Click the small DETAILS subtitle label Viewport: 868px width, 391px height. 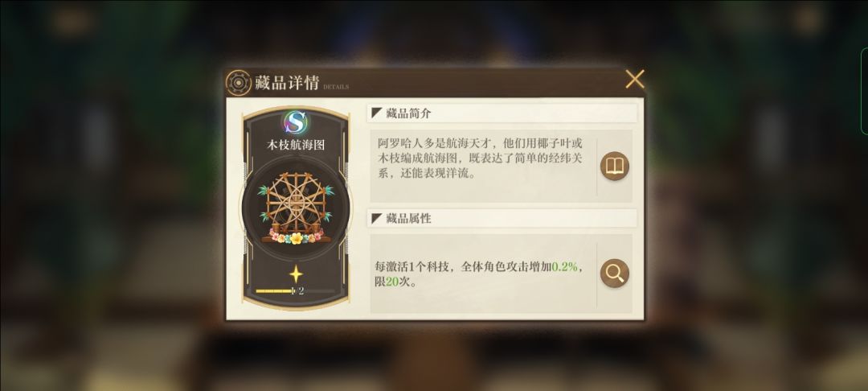336,87
